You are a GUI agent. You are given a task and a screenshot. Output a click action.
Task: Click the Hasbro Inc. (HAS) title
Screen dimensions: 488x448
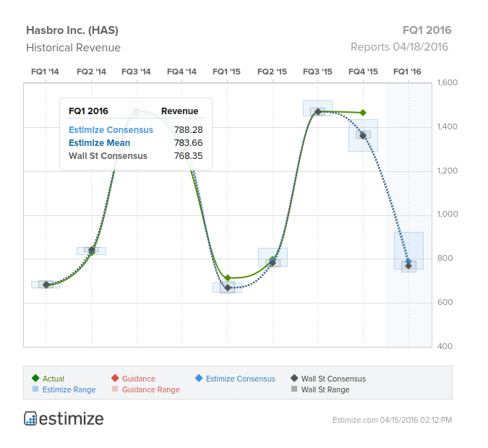(x=72, y=30)
